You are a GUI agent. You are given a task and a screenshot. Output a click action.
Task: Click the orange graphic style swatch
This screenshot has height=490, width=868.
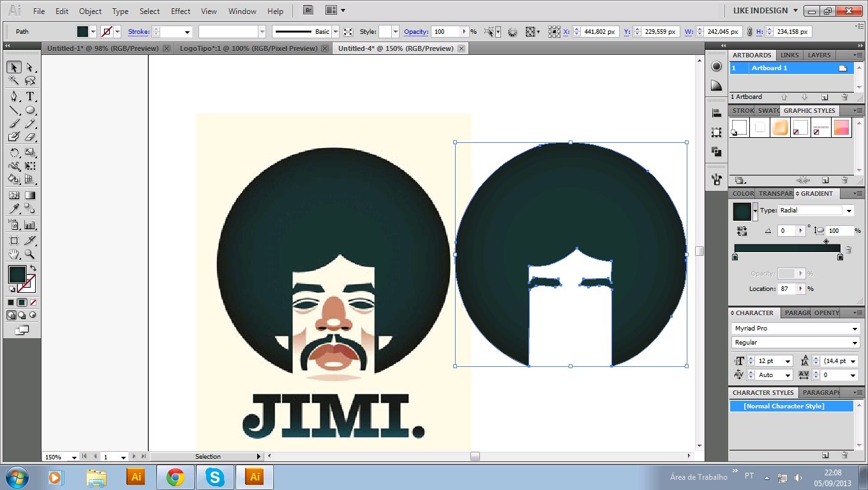click(780, 127)
